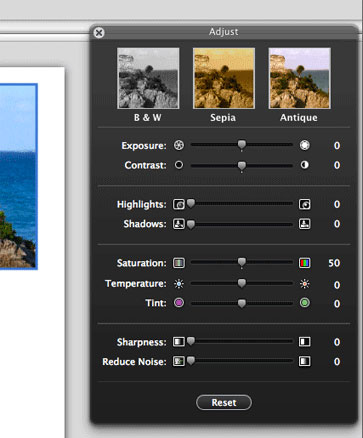Click the B & W label text

148,118
